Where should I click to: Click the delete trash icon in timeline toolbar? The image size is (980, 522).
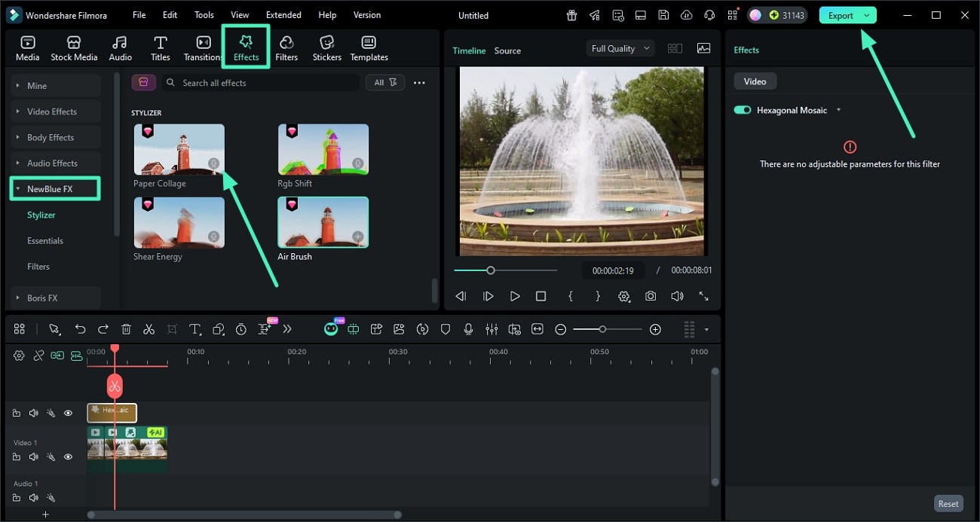coord(126,329)
